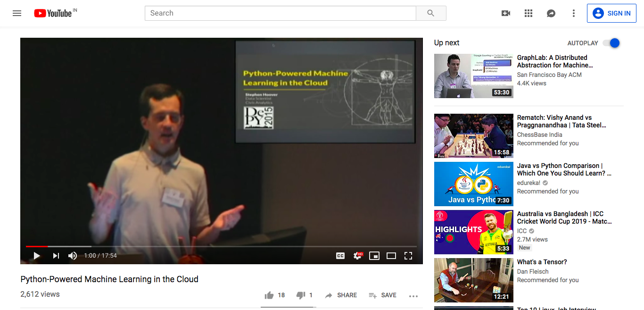
Task: Open 'What's a Tensor?' title link
Action: point(542,262)
